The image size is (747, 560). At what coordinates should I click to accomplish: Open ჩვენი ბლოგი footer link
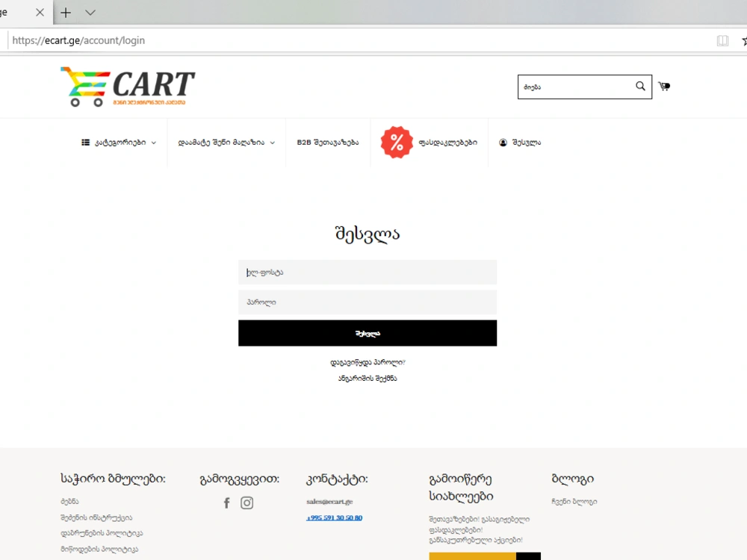[x=574, y=502]
